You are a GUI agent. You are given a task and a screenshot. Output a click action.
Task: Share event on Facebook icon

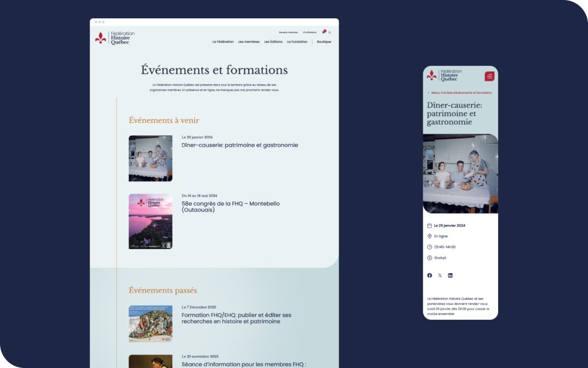point(429,276)
